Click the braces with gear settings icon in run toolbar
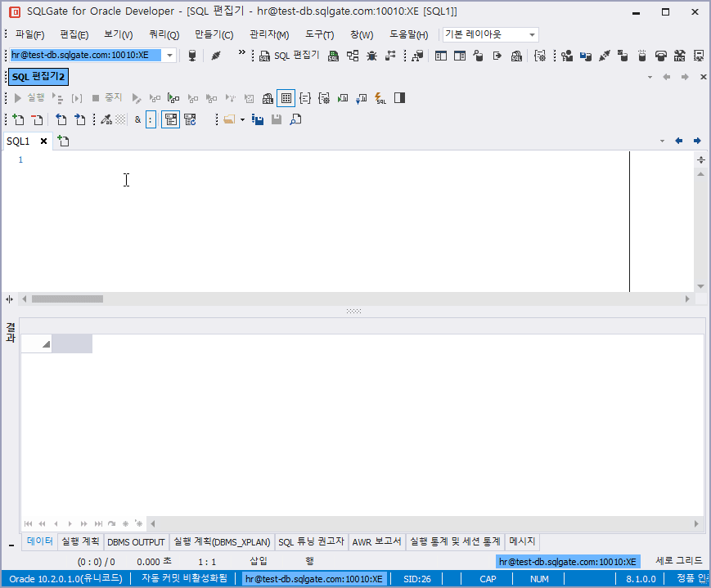The height and width of the screenshot is (588, 711). click(324, 98)
